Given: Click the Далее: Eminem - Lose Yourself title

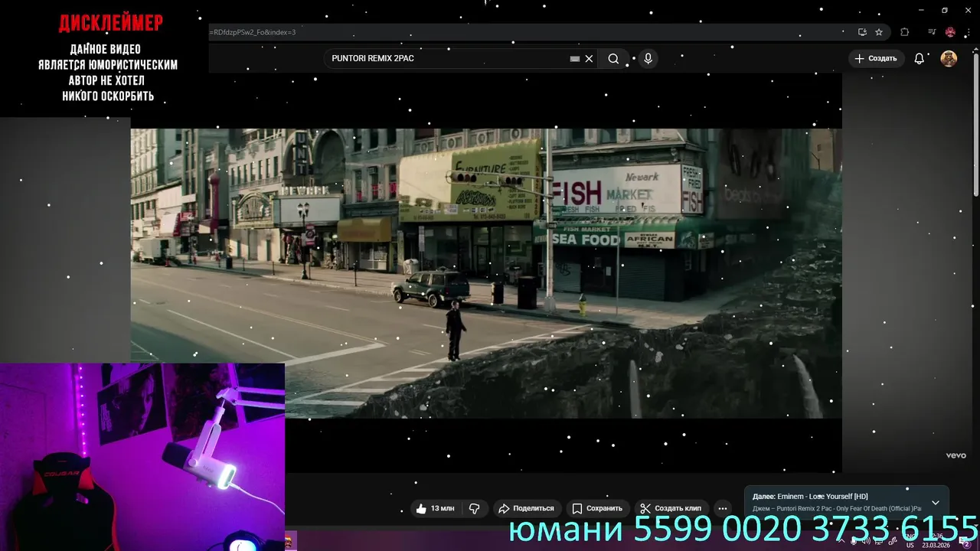Looking at the screenshot, I should pyautogui.click(x=810, y=497).
